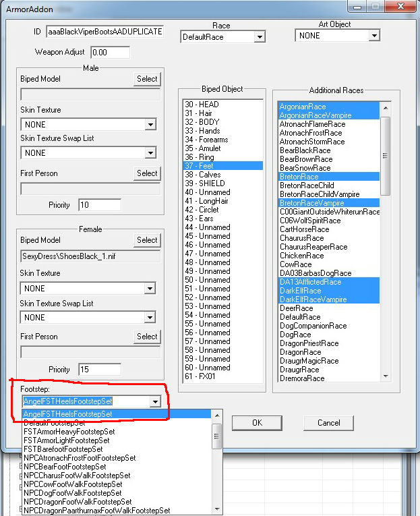Viewport: 420px width, 516px height.
Task: Click the ID text field
Action: tap(104, 32)
